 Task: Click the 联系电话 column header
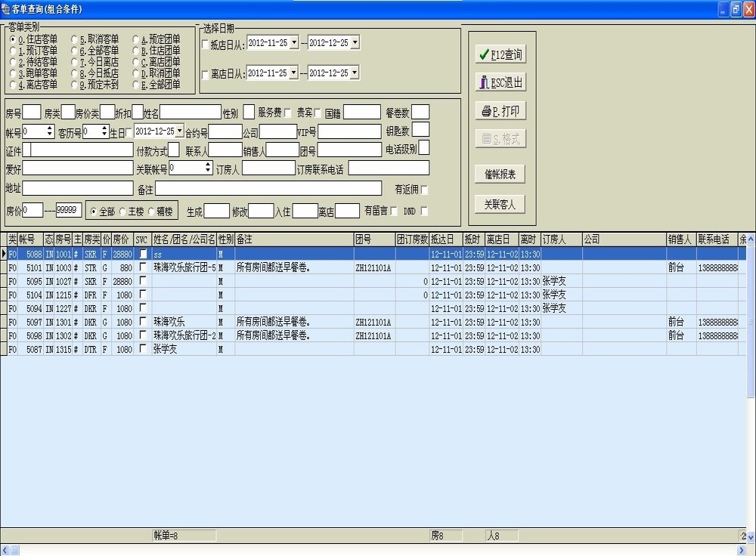717,239
